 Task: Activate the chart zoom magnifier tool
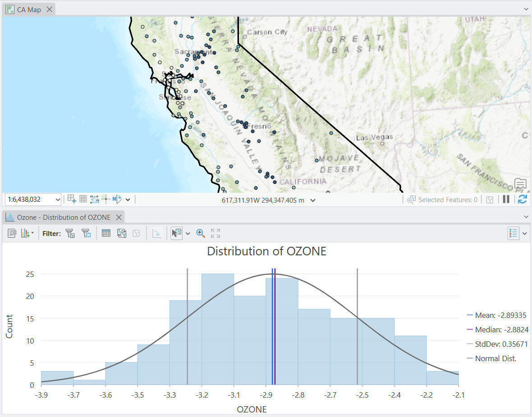[x=201, y=233]
